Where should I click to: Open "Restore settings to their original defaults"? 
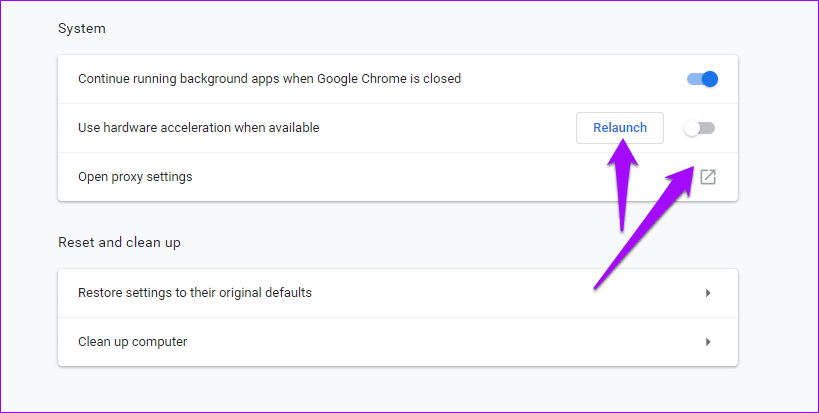[x=195, y=293]
